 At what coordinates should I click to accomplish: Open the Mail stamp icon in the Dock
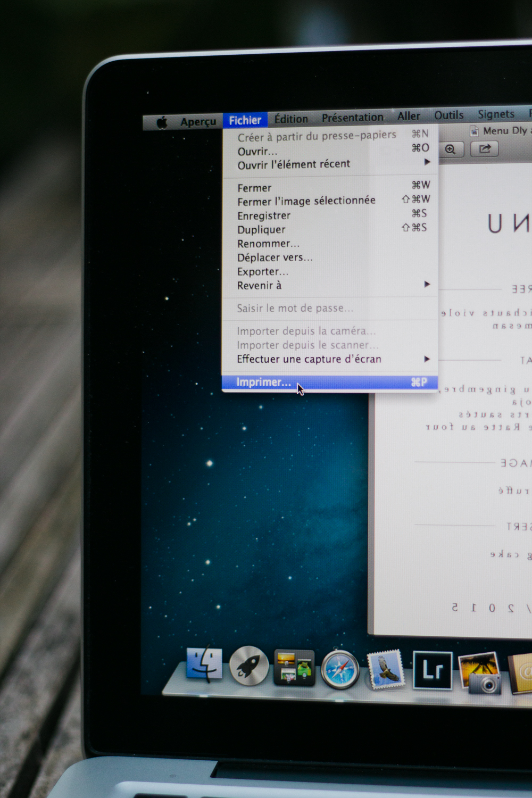click(x=386, y=670)
